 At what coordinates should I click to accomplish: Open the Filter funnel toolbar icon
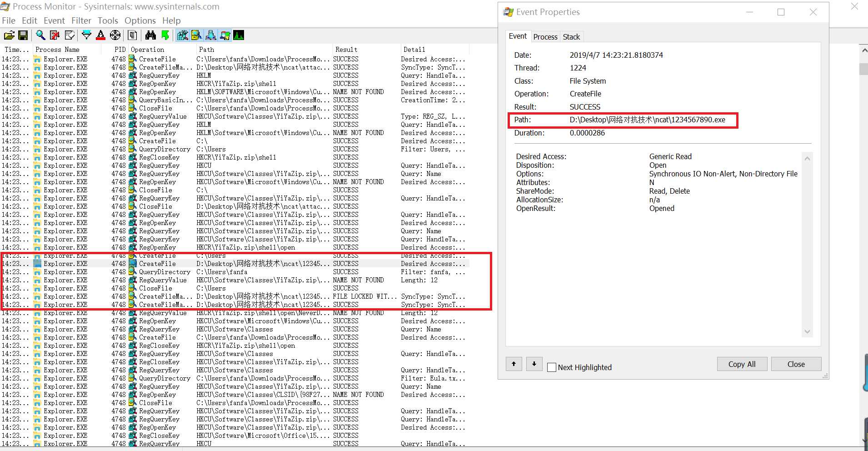86,35
